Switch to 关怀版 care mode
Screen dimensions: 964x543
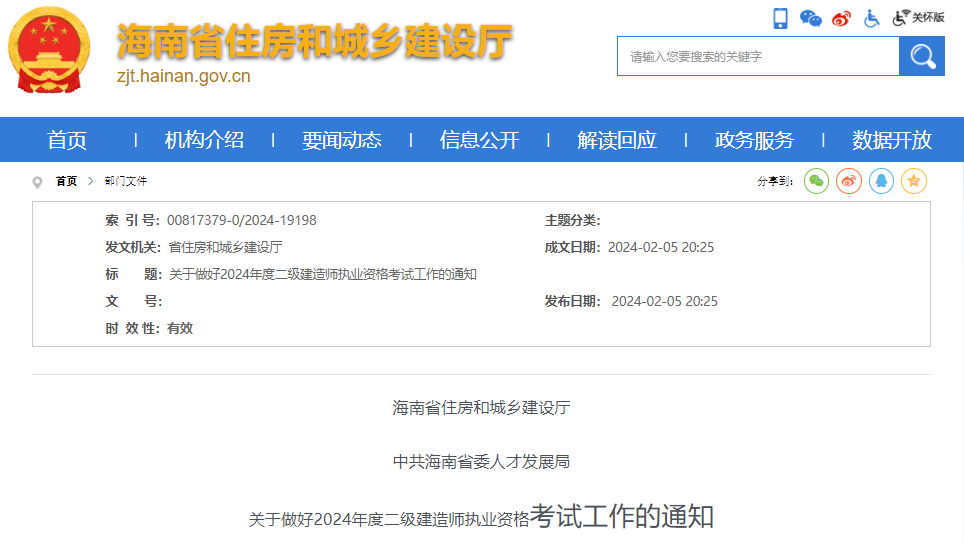coord(919,17)
